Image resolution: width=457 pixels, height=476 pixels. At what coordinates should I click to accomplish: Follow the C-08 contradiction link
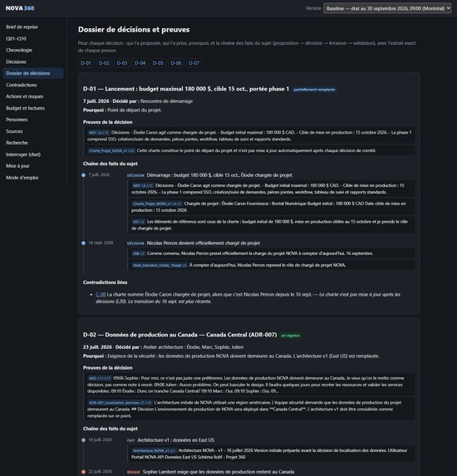pyautogui.click(x=101, y=294)
